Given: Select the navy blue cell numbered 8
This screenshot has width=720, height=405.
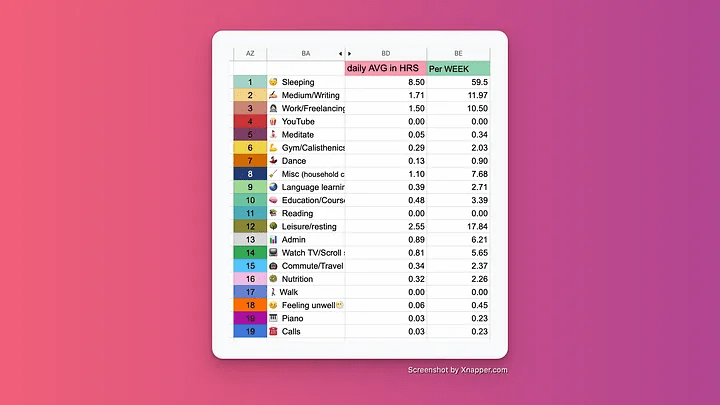Looking at the screenshot, I should point(249,174).
